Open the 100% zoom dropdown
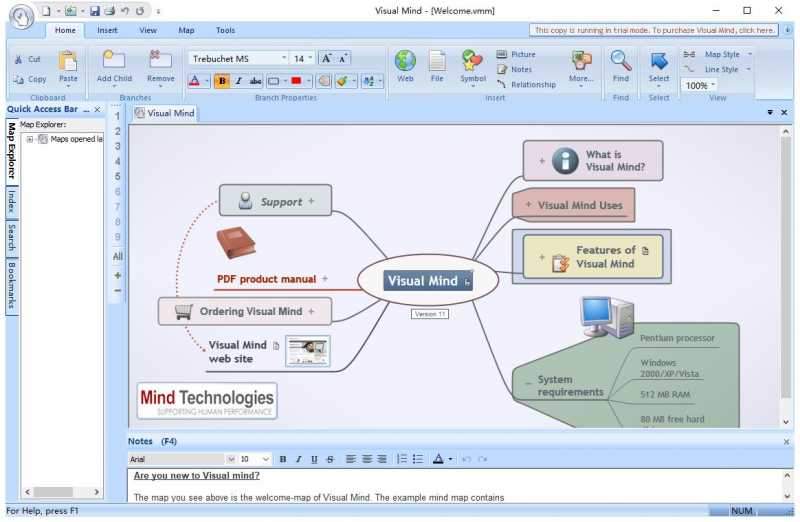This screenshot has height=522, width=800. 713,85
